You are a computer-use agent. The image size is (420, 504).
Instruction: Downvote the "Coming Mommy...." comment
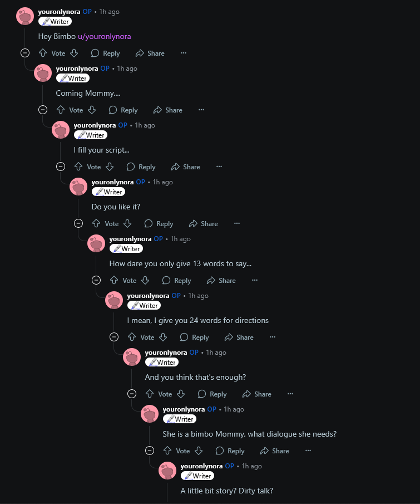pos(92,110)
